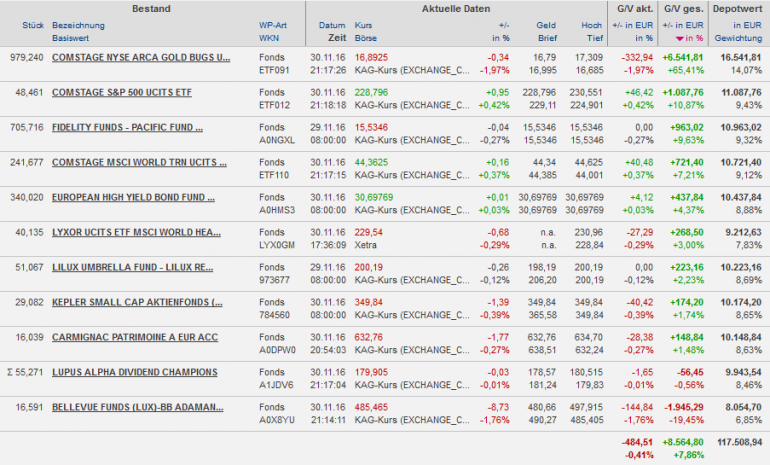Select WKN A0X8YU cell
Viewport: 770px width, 465px height.
[277, 420]
